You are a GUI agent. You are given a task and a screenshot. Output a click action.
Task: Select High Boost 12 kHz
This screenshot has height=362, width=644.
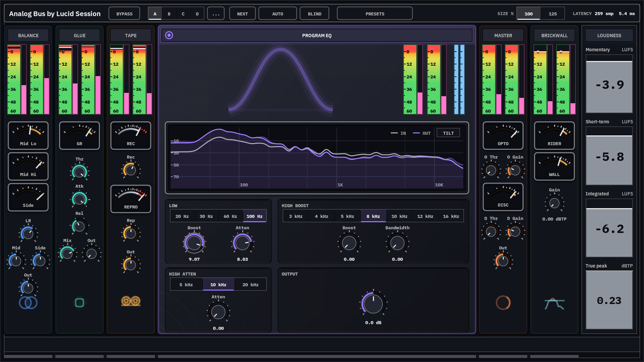(425, 216)
